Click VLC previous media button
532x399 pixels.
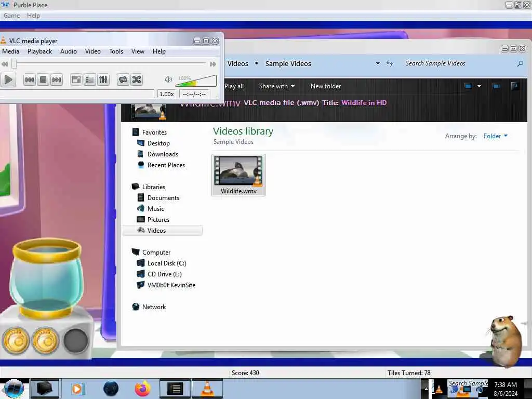tap(30, 79)
